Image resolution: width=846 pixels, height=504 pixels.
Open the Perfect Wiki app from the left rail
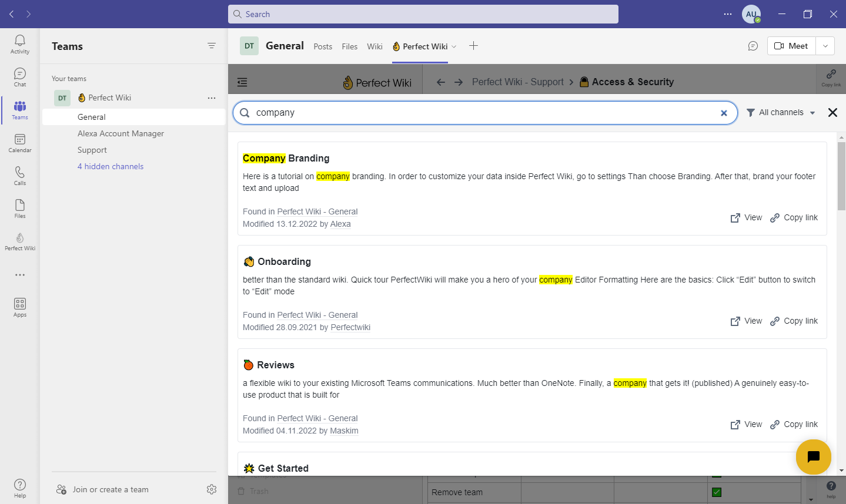[x=19, y=240]
